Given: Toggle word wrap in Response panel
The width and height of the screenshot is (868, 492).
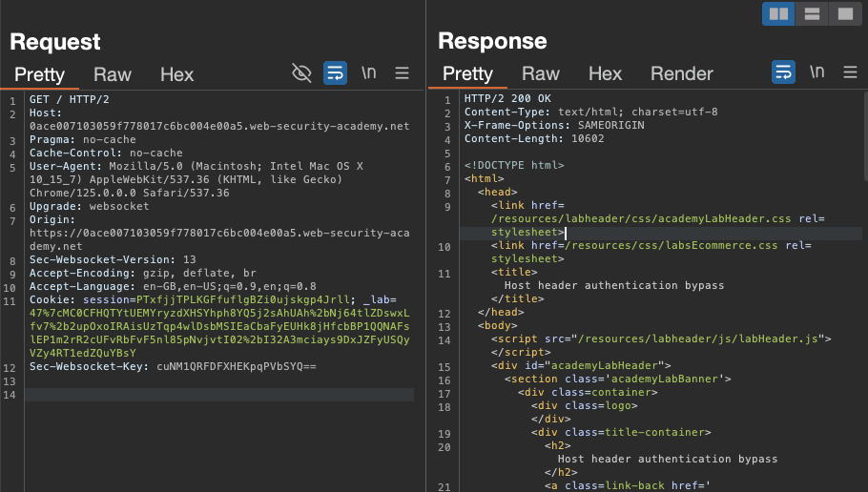Looking at the screenshot, I should 783,73.
